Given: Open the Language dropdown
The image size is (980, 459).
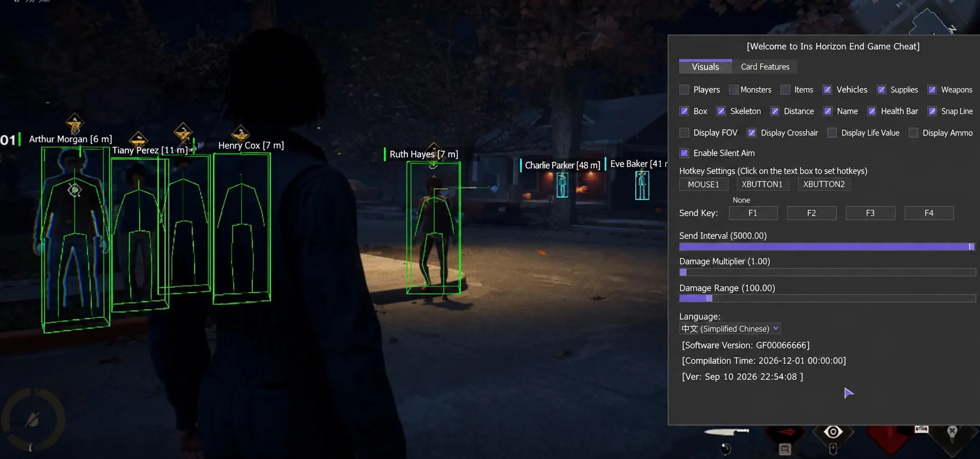Looking at the screenshot, I should click(x=730, y=328).
